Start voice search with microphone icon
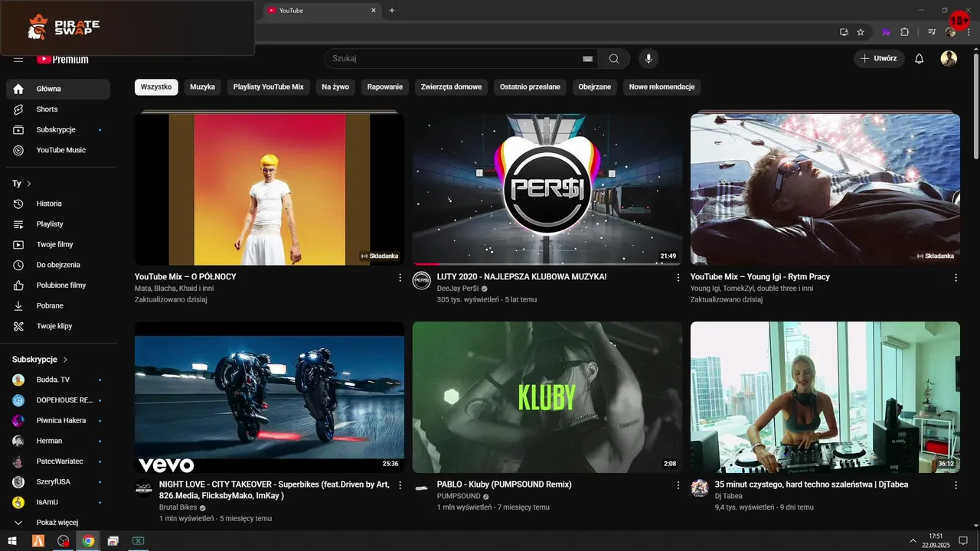This screenshot has height=551, width=980. point(648,59)
